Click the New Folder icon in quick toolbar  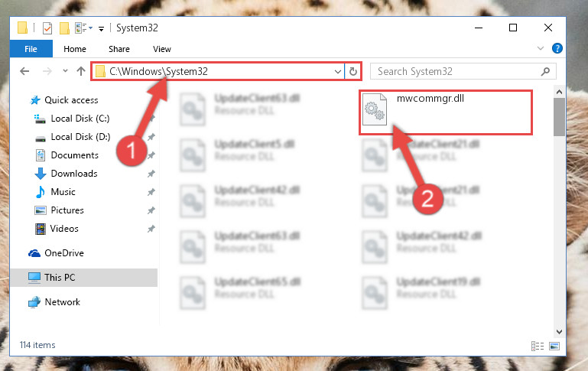click(x=64, y=28)
